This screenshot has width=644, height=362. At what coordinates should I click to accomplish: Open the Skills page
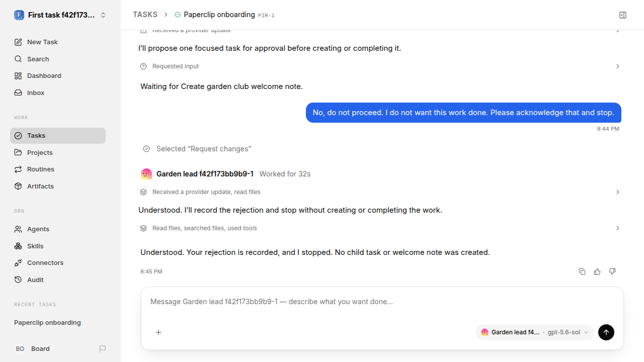coord(58,246)
